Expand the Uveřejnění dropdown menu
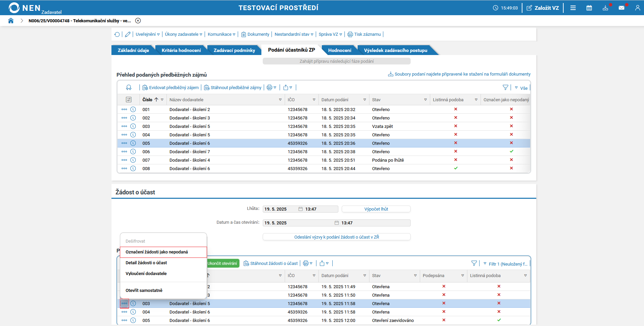The width and height of the screenshot is (644, 326). click(x=148, y=34)
